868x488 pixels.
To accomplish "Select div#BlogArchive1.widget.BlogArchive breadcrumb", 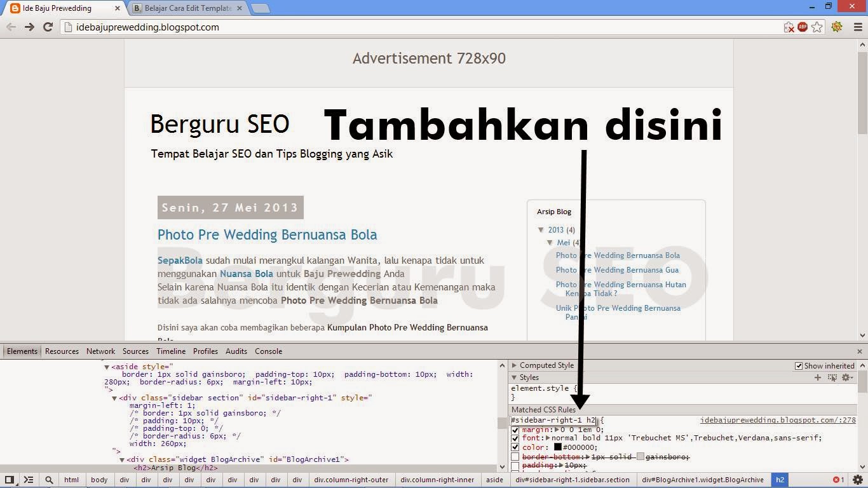I will click(x=703, y=480).
